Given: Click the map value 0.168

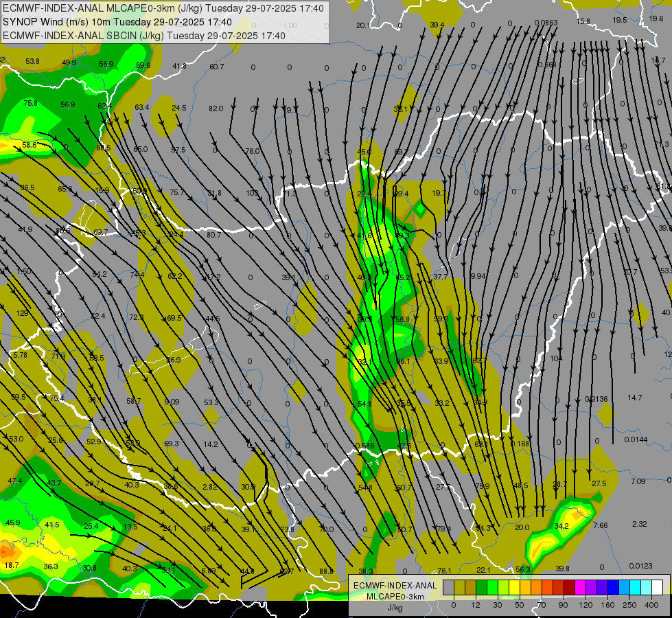Looking at the screenshot, I should click(x=520, y=444).
